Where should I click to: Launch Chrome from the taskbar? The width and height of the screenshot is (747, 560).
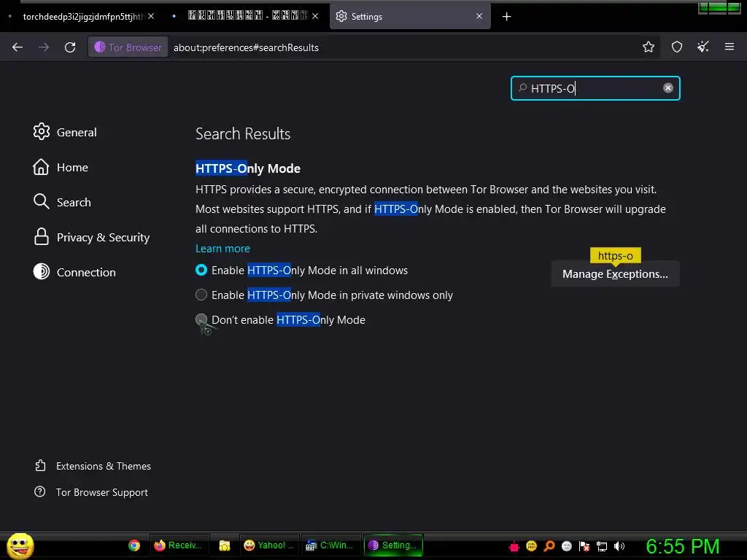click(x=134, y=545)
